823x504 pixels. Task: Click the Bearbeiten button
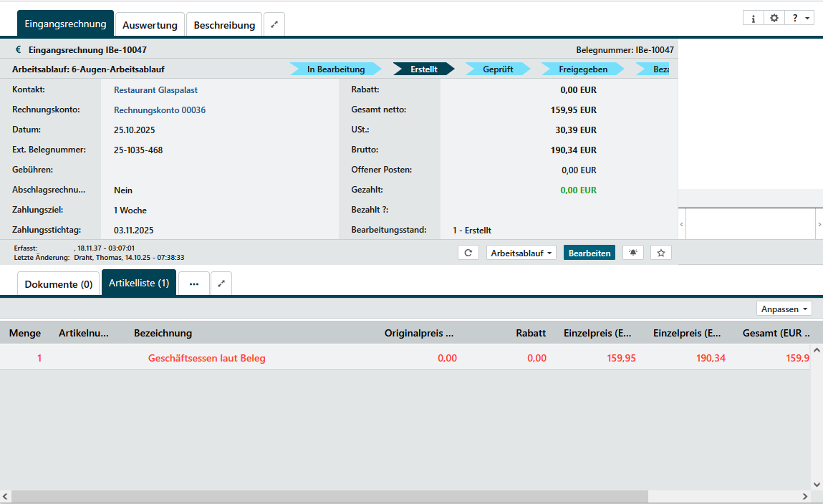tap(589, 253)
